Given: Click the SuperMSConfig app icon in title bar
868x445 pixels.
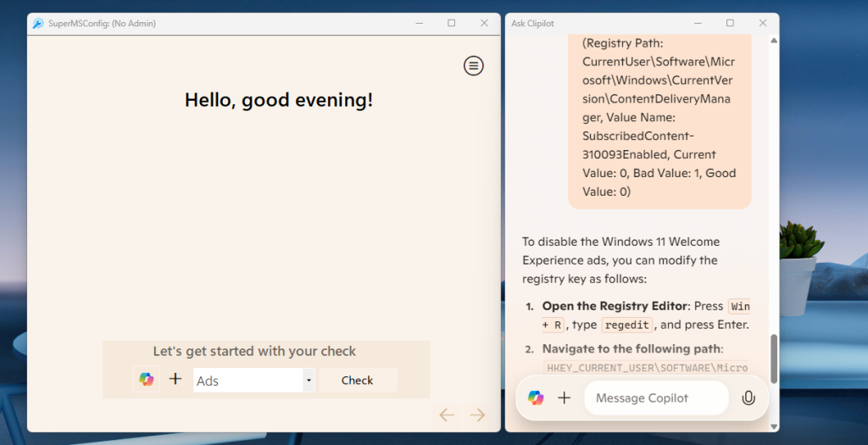Looking at the screenshot, I should click(38, 24).
